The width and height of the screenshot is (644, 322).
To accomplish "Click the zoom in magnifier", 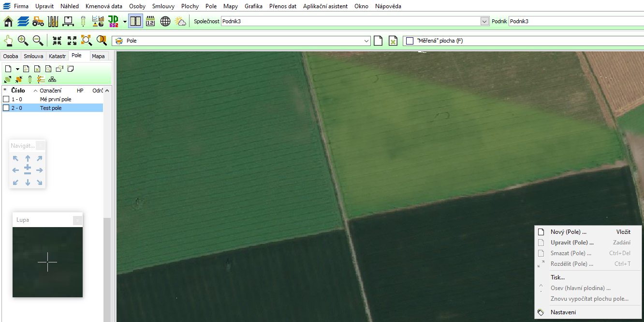I will coord(23,41).
